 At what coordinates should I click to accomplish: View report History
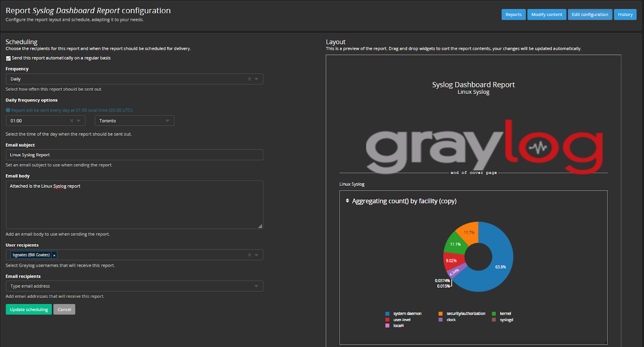tap(625, 15)
